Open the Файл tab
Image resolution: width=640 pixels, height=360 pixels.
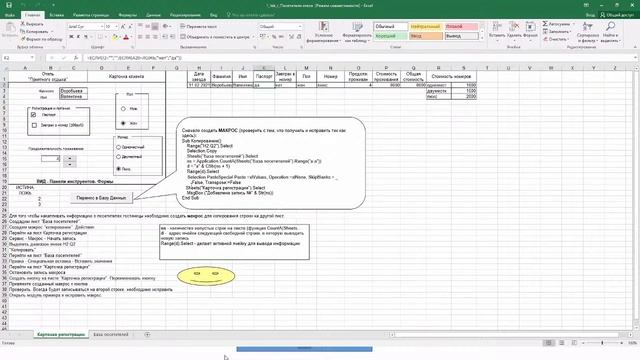[x=10, y=15]
